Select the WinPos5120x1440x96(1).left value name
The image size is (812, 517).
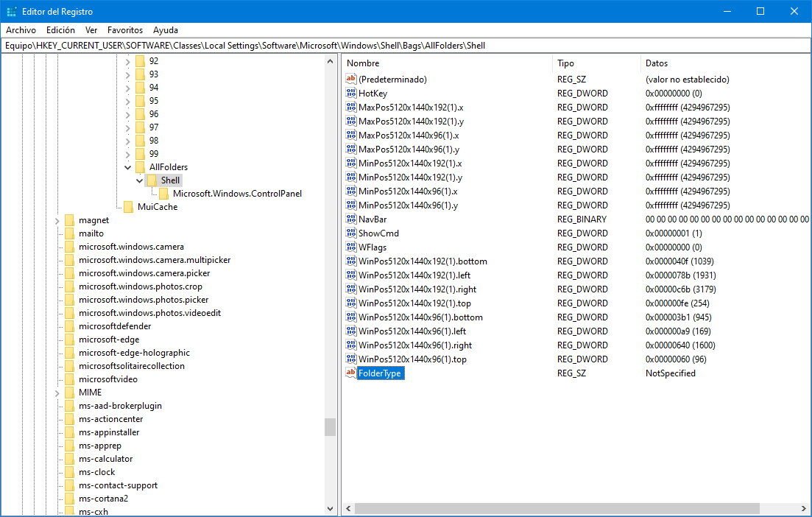coord(412,331)
